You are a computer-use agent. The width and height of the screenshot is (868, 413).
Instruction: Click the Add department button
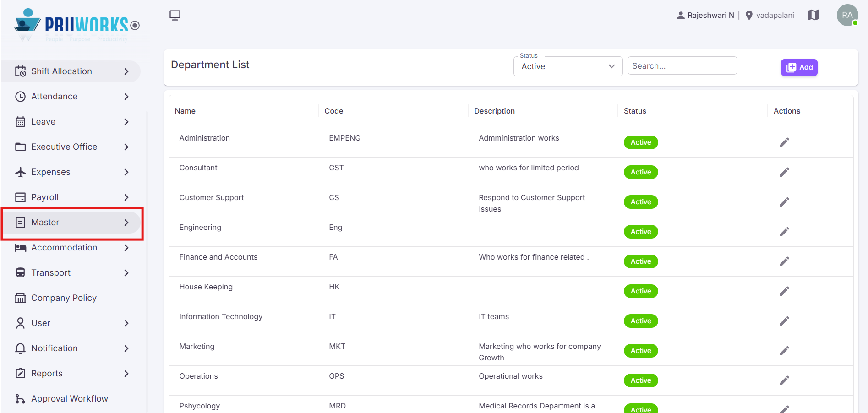tap(799, 67)
